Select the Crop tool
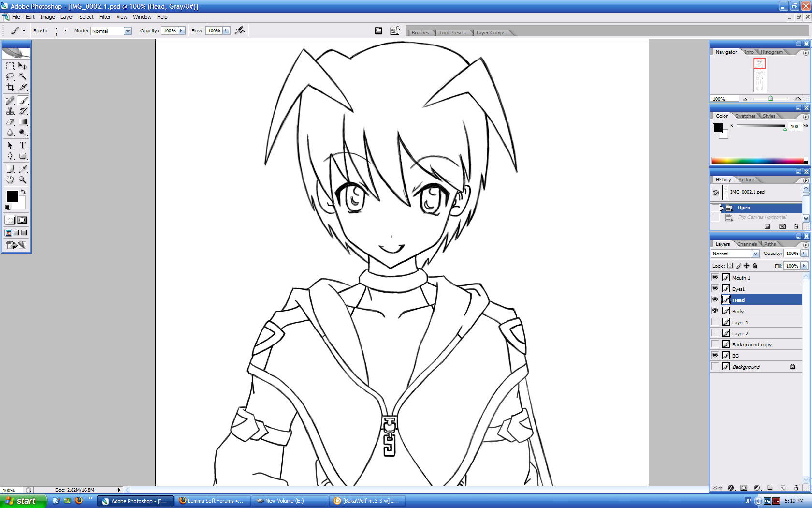The width and height of the screenshot is (812, 508). coord(10,88)
